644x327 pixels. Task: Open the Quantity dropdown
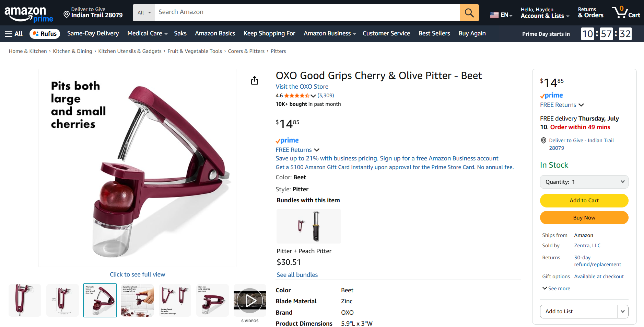tap(584, 182)
